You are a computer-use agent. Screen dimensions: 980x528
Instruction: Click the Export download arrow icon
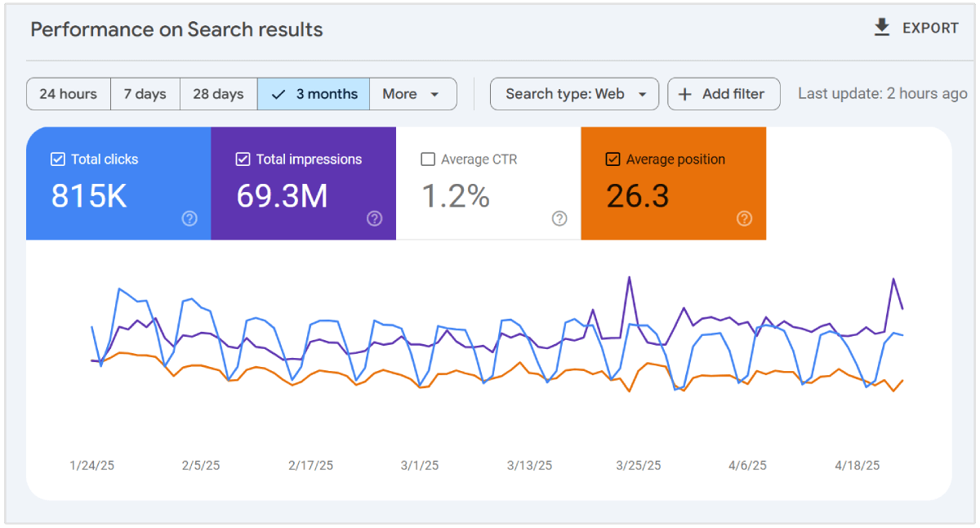881,28
